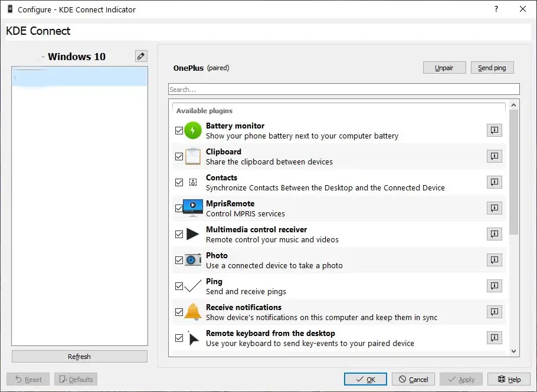Viewport: 537px width, 392px height.
Task: Open MprisRemote plugin info button
Action: 494,208
